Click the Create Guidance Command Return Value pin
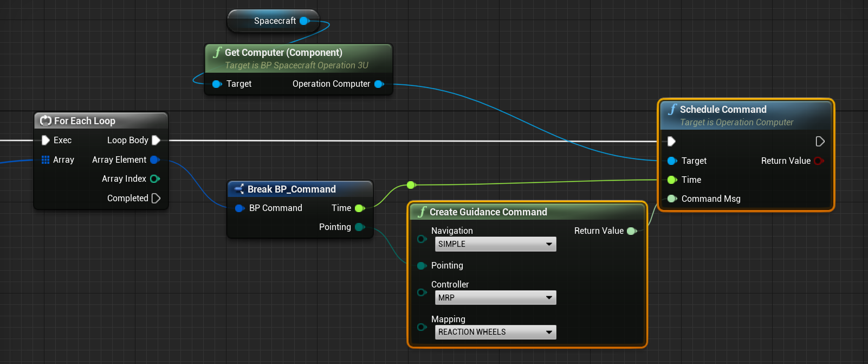Image resolution: width=868 pixels, height=364 pixels. pos(631,231)
